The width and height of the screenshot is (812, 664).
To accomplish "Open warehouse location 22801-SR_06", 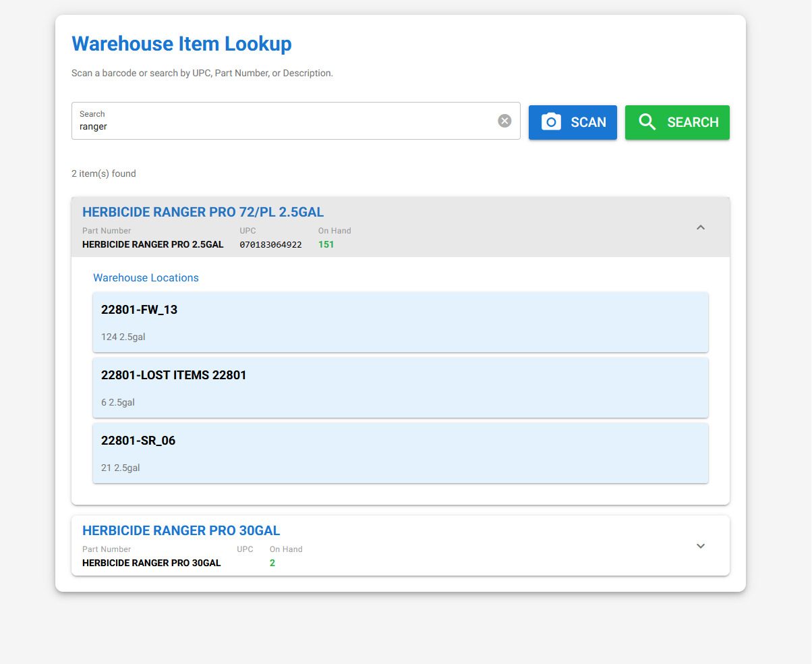I will coord(401,453).
